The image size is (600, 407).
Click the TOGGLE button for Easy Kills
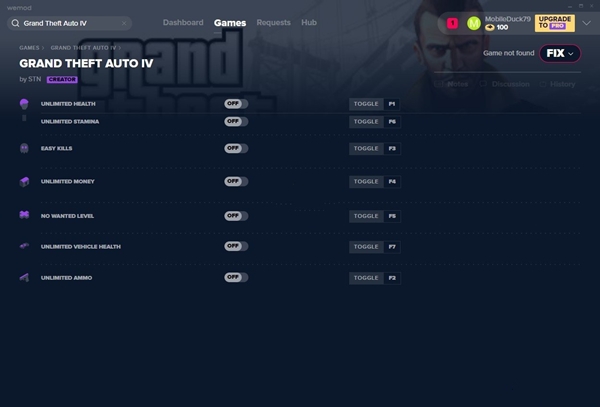(x=366, y=148)
